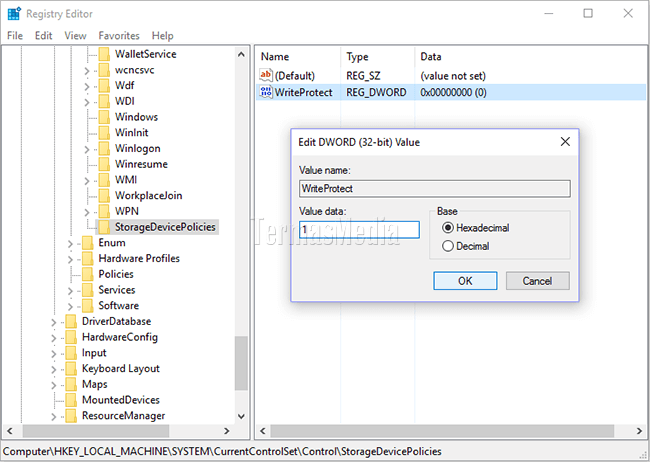Click the Windows folder icon
This screenshot has height=462, width=650.
tap(104, 117)
